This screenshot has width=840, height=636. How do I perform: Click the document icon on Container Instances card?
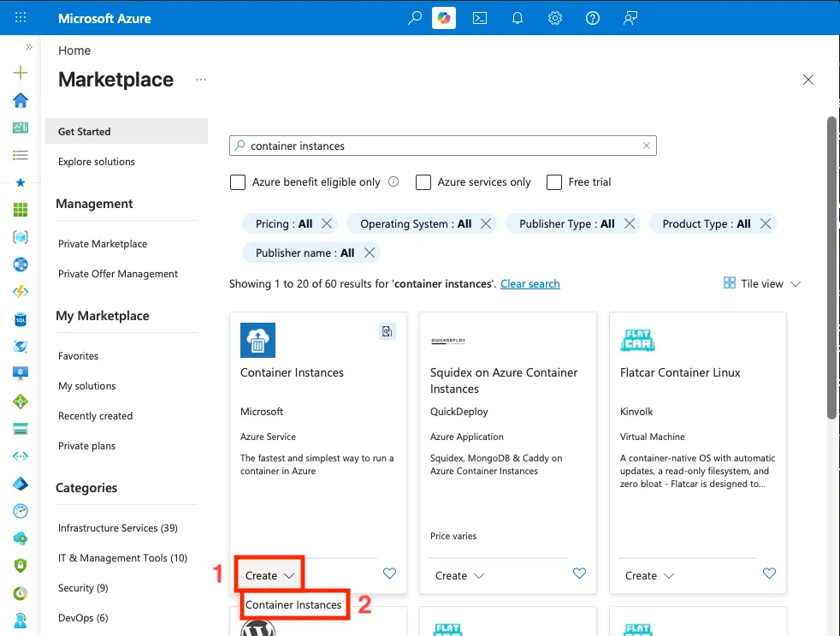click(387, 331)
